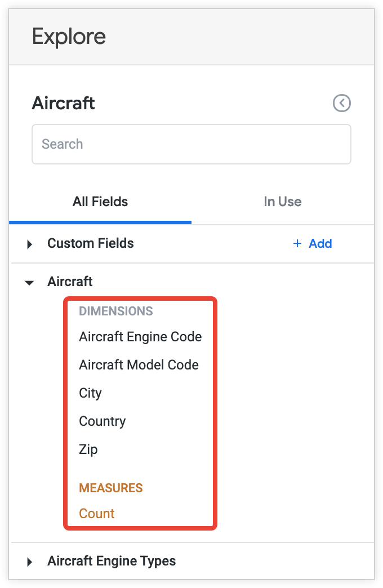
Task: Select the Aircraft Engine Code dimension
Action: (140, 337)
